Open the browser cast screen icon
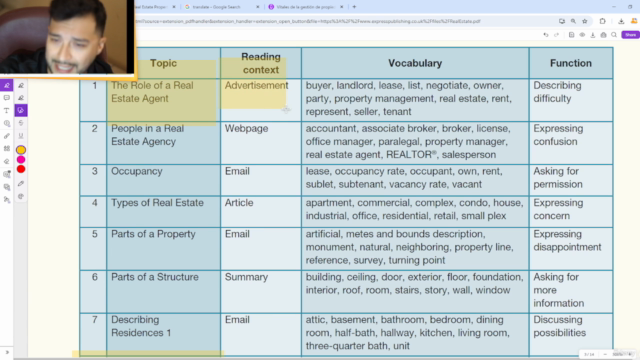The width and height of the screenshot is (640, 360). pyautogui.click(x=562, y=21)
